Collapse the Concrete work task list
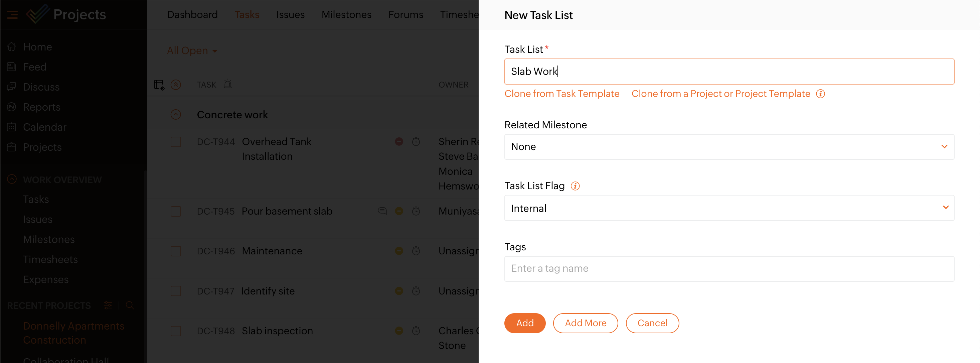Screen dimensions: 980x363 [175, 115]
